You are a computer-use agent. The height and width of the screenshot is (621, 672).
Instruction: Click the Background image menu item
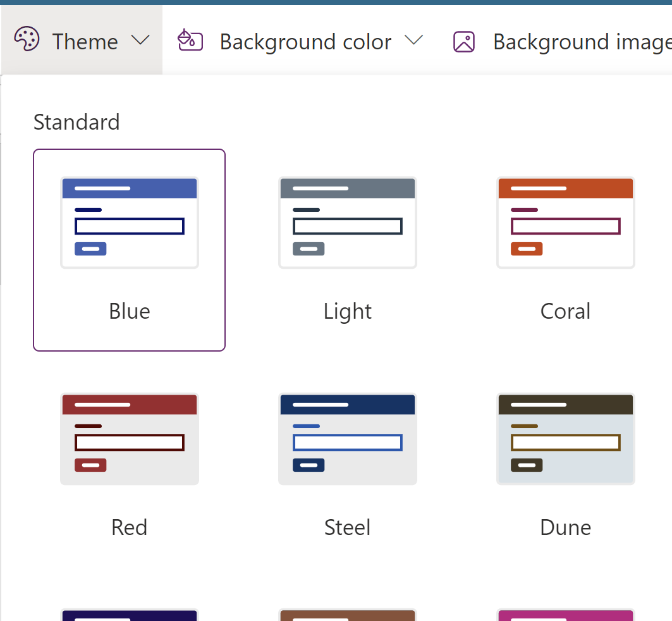pos(580,41)
